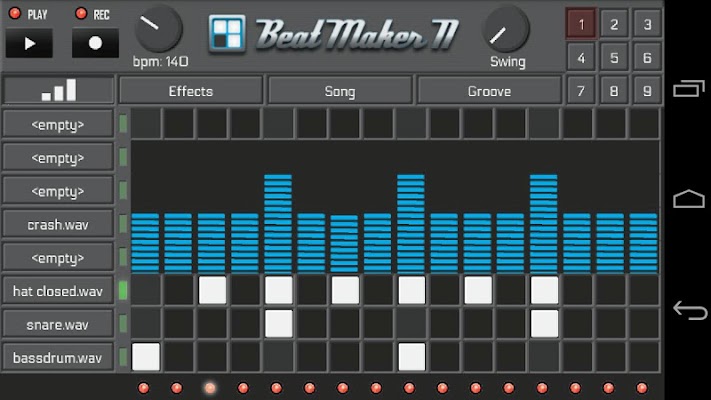The image size is (711, 400).
Task: Open the Song tab
Action: (x=340, y=91)
